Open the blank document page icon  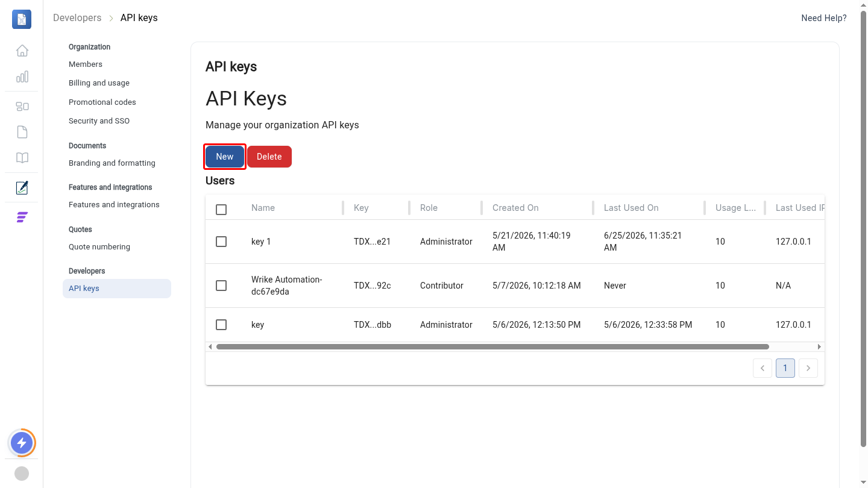click(x=22, y=132)
